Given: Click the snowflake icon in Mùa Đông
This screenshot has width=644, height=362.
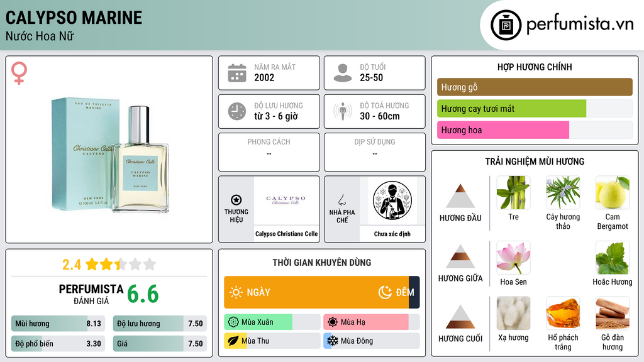Looking at the screenshot, I should pos(333,341).
